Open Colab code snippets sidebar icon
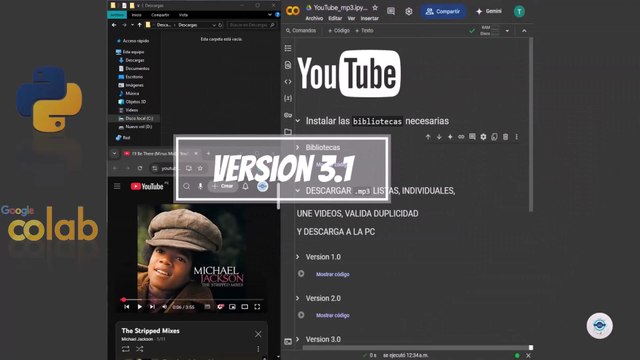This screenshot has height=360, width=640. point(288,82)
